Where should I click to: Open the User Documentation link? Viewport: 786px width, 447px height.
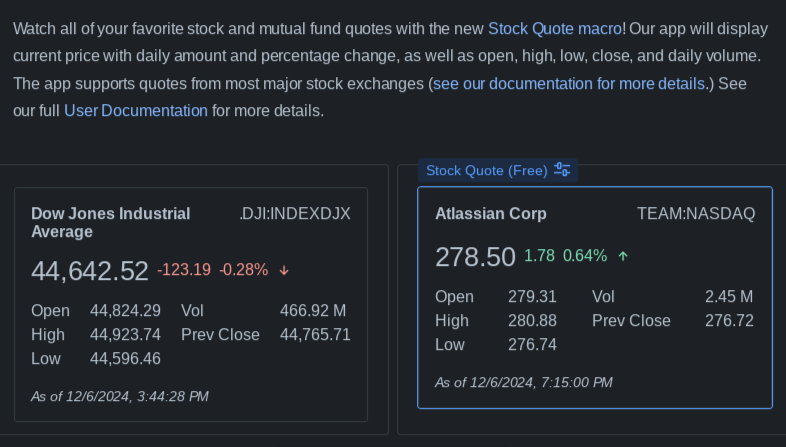[136, 110]
